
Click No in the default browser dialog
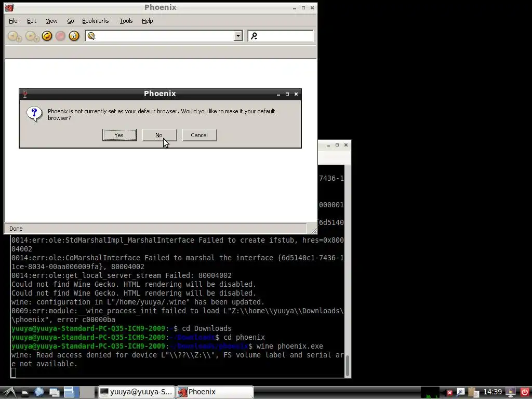(x=159, y=135)
